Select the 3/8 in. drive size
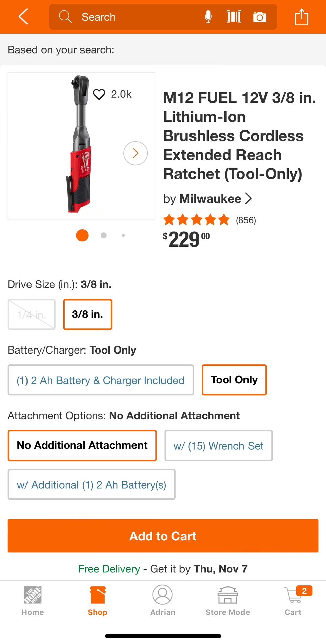The image size is (326, 644). (88, 314)
